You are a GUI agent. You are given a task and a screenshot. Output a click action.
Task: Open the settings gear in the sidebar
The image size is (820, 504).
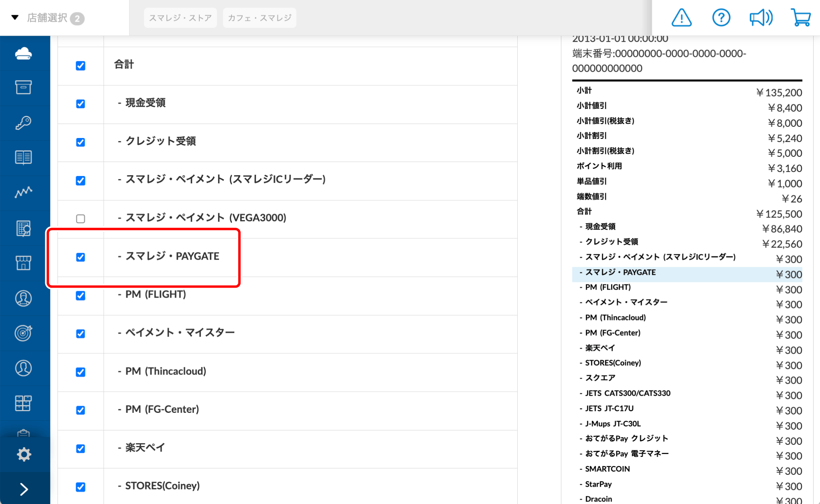click(x=24, y=454)
